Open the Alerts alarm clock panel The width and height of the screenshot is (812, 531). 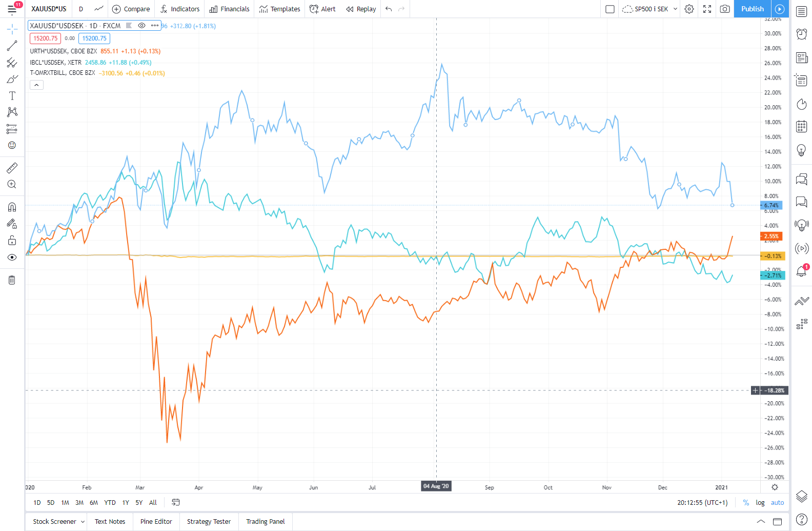[x=801, y=34]
